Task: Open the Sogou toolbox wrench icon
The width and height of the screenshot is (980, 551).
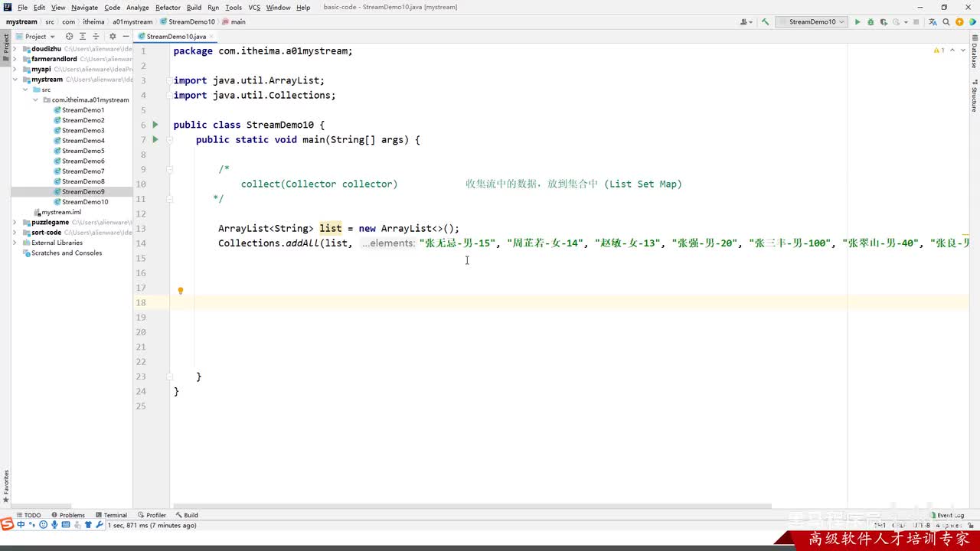Action: [100, 525]
